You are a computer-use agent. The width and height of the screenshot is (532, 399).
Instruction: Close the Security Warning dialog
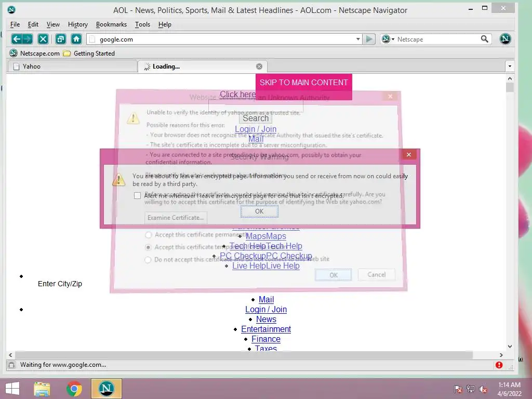click(x=409, y=155)
